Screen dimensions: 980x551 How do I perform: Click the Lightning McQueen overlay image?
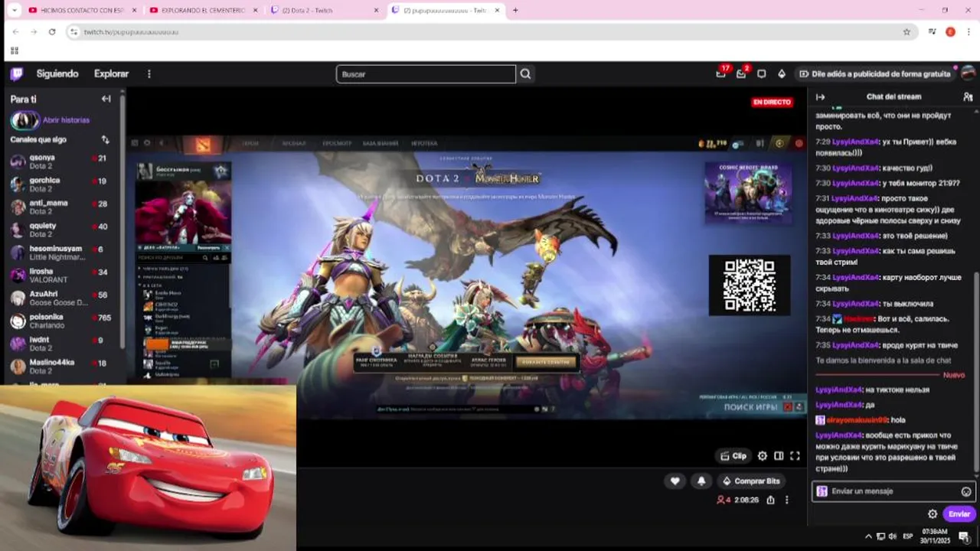(x=148, y=468)
